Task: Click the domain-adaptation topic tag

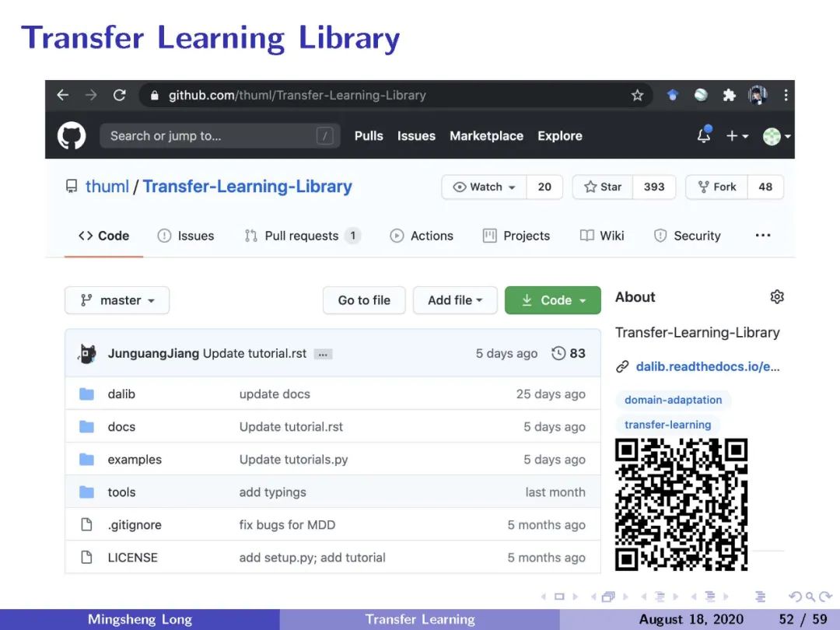Action: coord(673,400)
